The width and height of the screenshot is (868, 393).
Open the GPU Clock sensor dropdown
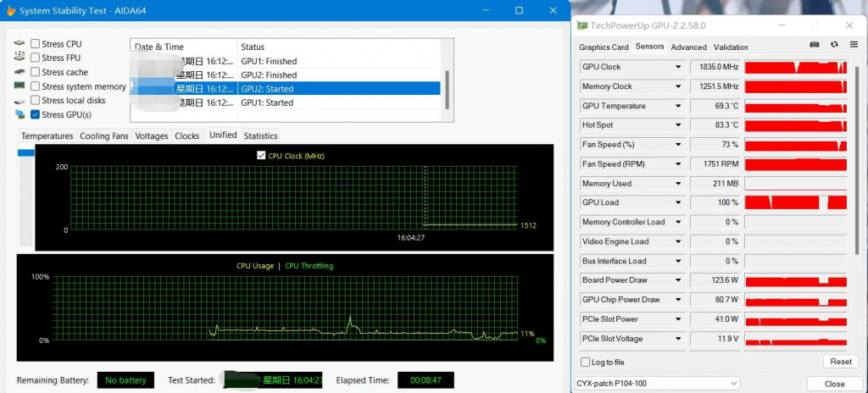coord(677,67)
